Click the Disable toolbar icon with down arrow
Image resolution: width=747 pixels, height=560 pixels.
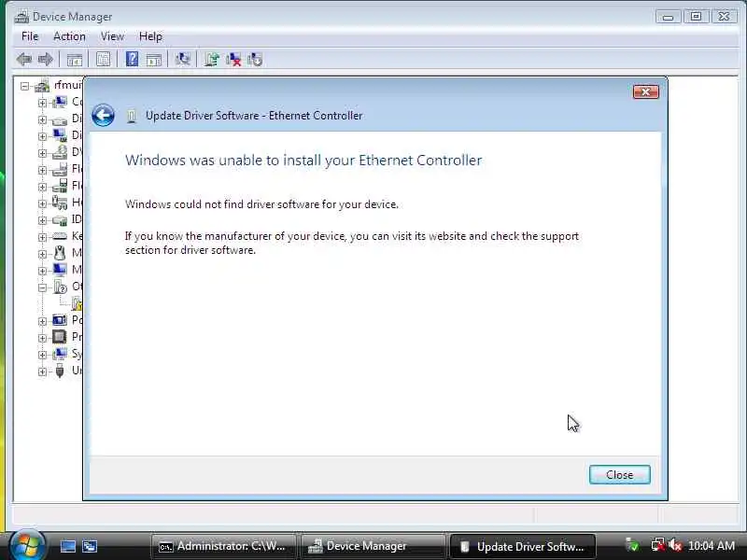255,60
